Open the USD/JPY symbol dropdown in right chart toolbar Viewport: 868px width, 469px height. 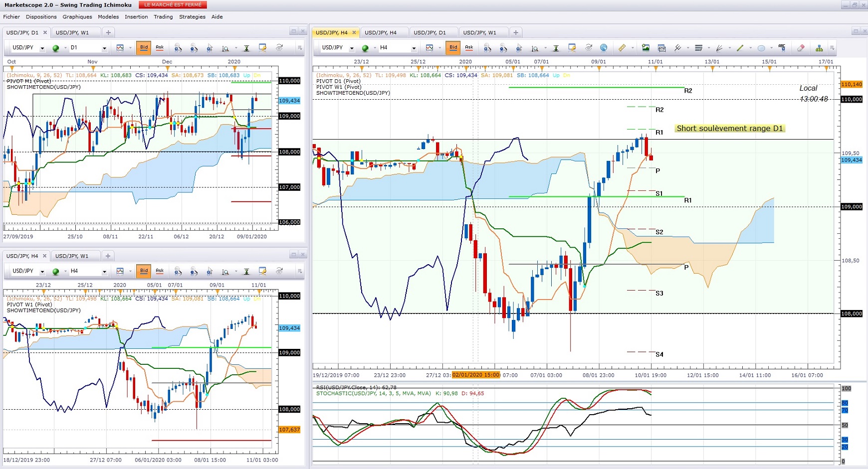(352, 48)
